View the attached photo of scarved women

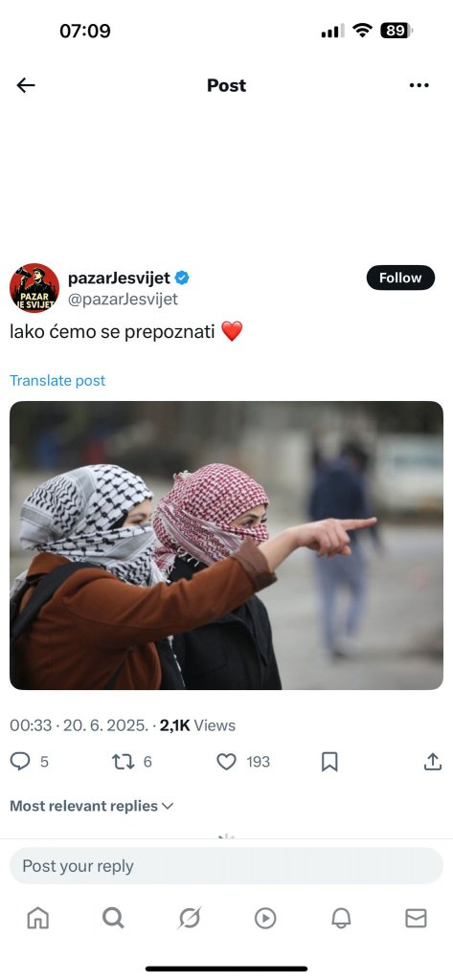[x=226, y=545]
